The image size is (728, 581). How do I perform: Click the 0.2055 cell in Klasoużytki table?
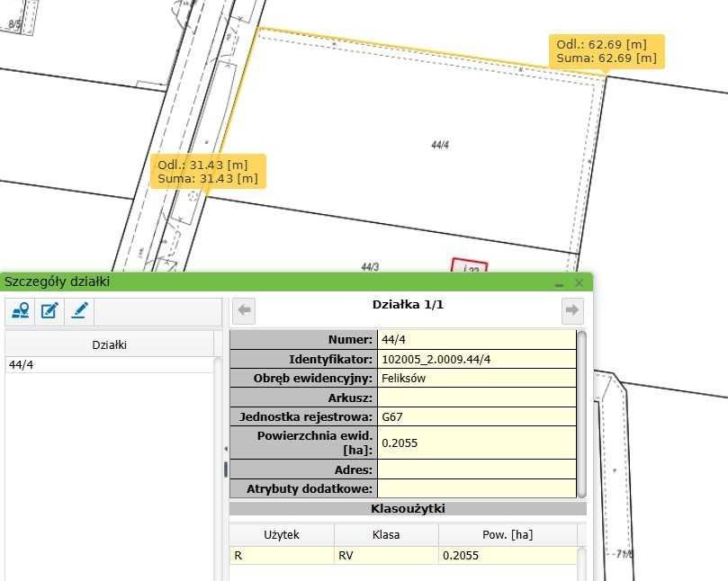pos(508,556)
